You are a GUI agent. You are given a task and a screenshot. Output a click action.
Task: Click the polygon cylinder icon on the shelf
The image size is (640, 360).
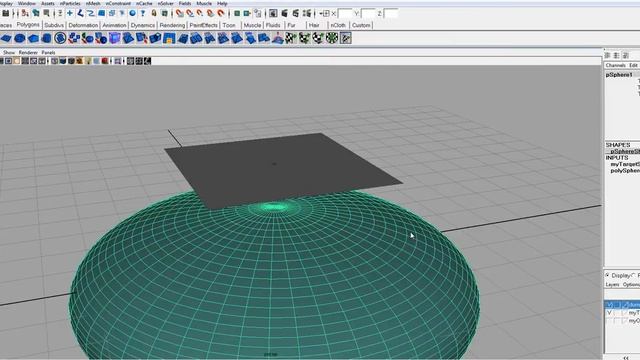pyautogui.click(x=47, y=38)
